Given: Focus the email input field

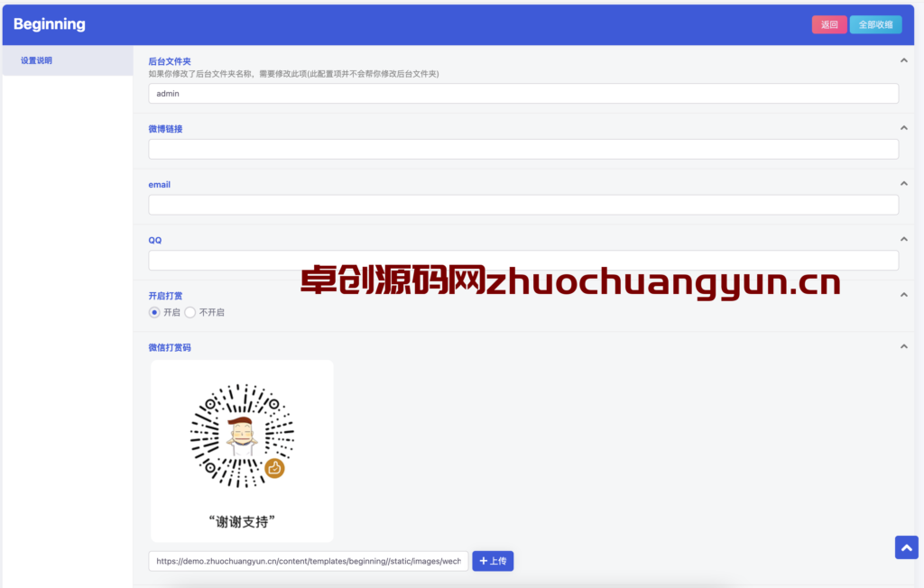Looking at the screenshot, I should (523, 205).
